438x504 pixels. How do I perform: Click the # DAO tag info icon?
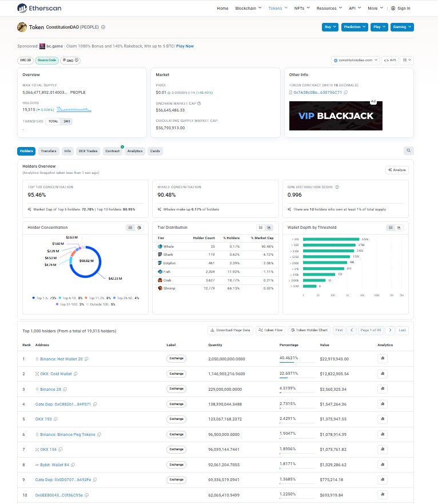click(77, 60)
